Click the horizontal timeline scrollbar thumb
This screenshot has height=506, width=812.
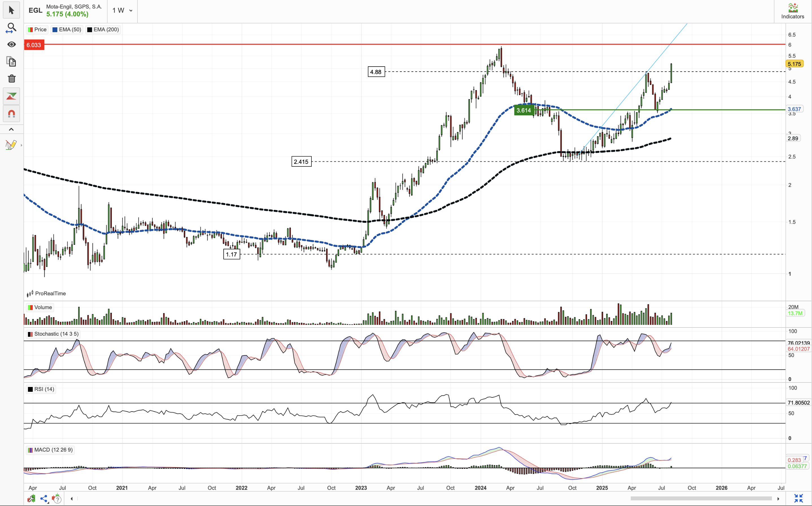coord(701,499)
